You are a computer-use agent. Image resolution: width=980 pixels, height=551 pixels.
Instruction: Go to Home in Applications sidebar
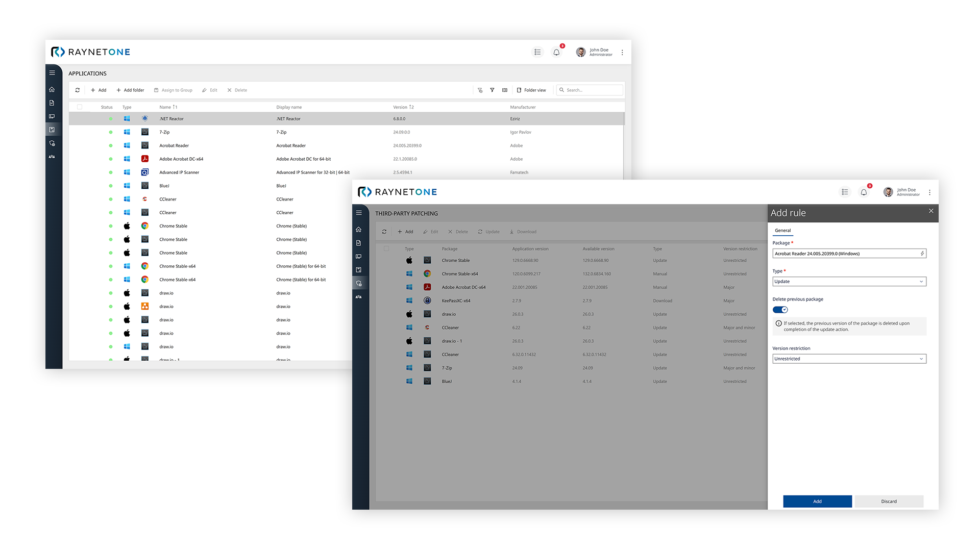pyautogui.click(x=52, y=90)
